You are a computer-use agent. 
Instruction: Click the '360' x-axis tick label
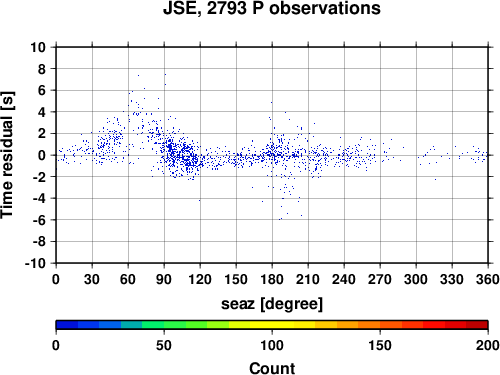click(488, 279)
